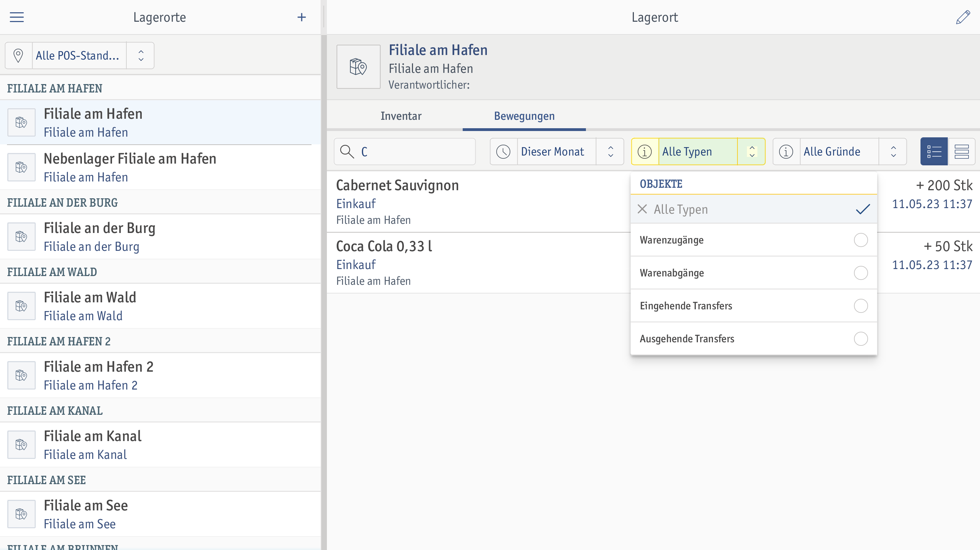Select the Warenzugänge radio option
This screenshot has width=980, height=550.
click(x=861, y=240)
